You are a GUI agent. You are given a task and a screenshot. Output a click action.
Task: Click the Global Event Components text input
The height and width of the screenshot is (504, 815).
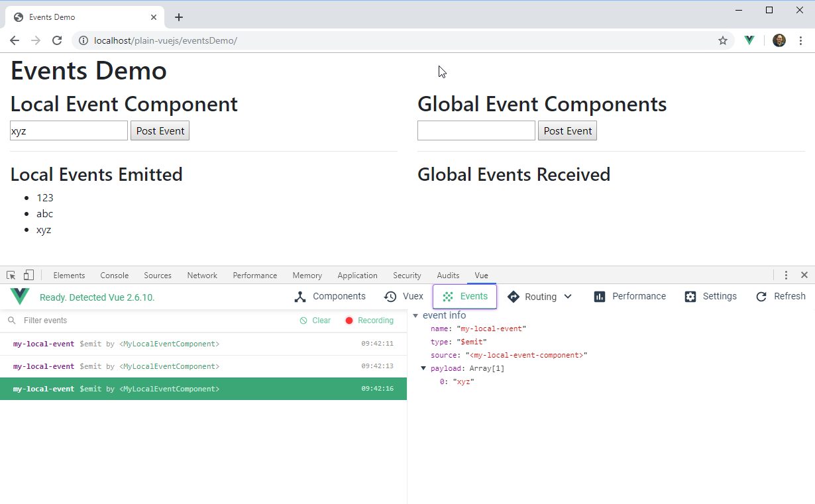(476, 130)
